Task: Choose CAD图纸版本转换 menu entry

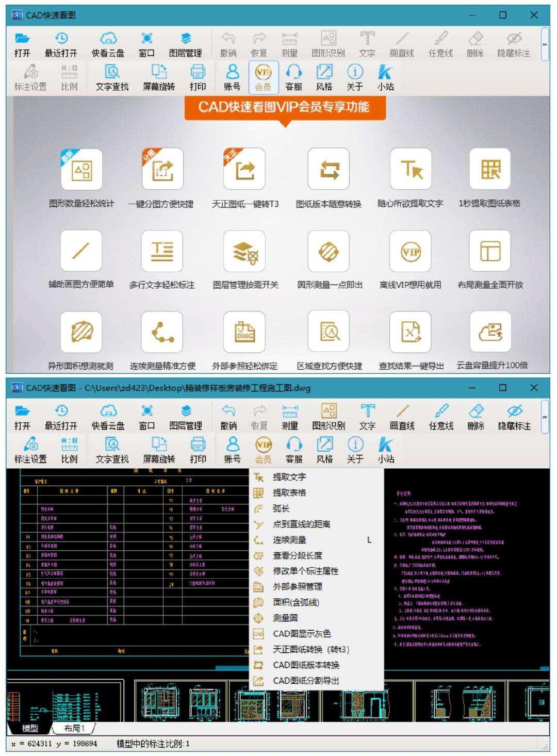Action: (x=317, y=665)
